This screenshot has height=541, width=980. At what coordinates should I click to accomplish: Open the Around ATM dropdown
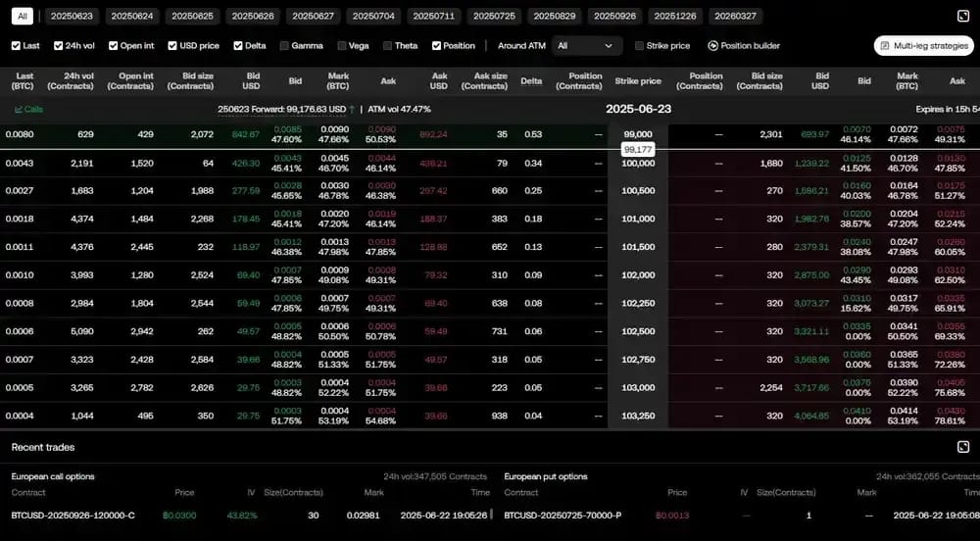point(587,46)
